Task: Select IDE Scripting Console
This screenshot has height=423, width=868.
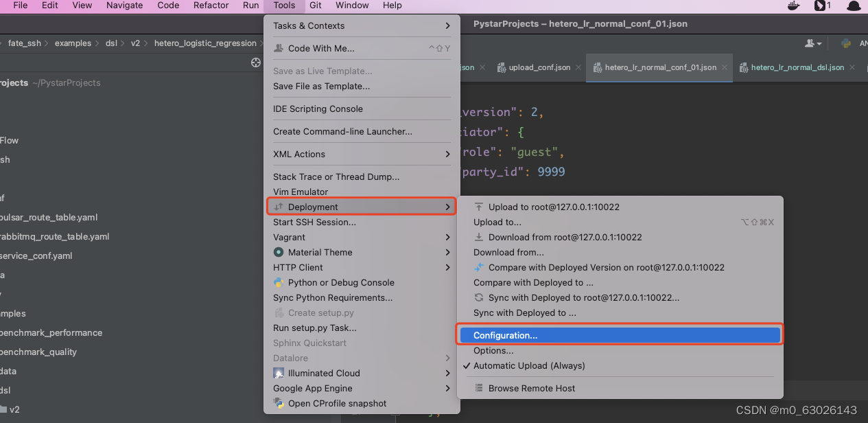Action: tap(362, 108)
